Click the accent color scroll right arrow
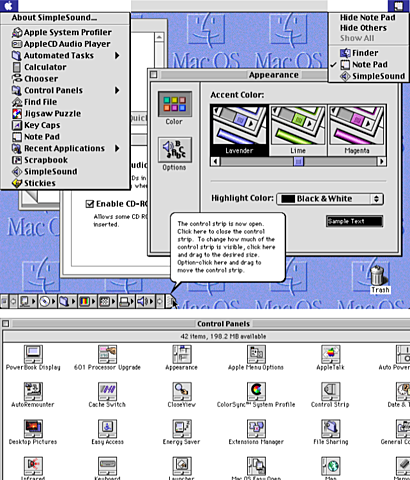Screen dimensions: 410x480 coord(381,162)
